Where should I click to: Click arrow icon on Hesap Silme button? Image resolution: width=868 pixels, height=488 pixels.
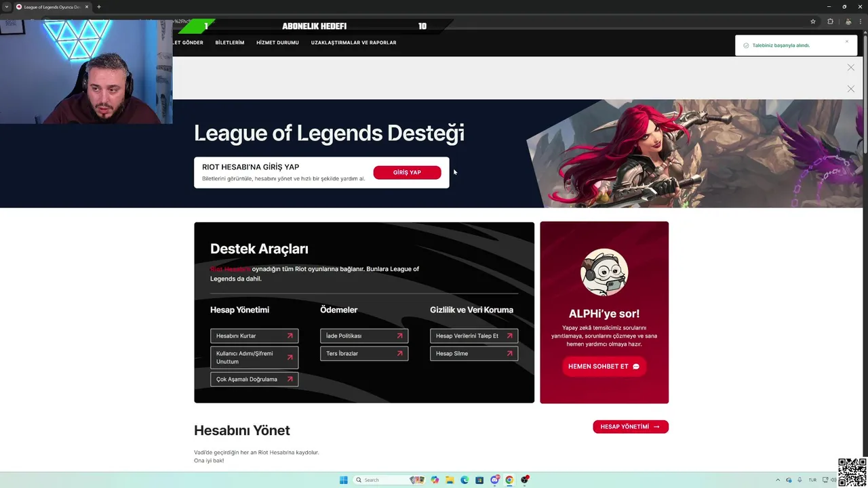[x=509, y=353]
